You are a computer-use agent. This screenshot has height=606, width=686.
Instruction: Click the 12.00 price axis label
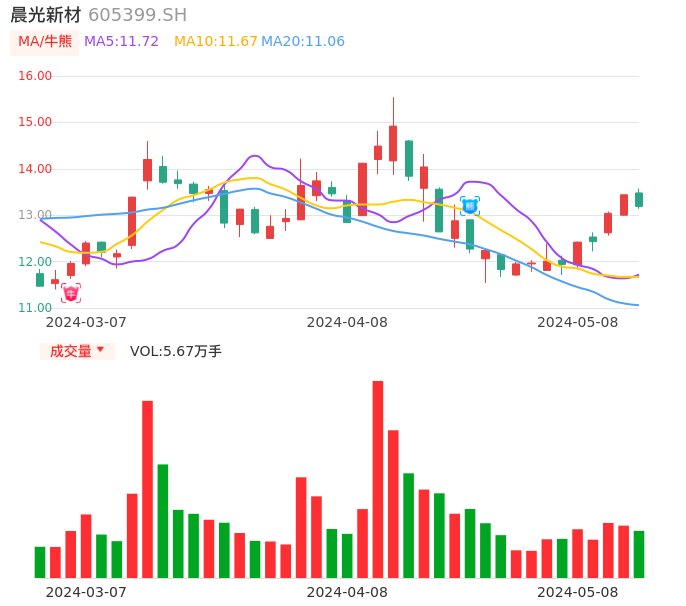(35, 262)
